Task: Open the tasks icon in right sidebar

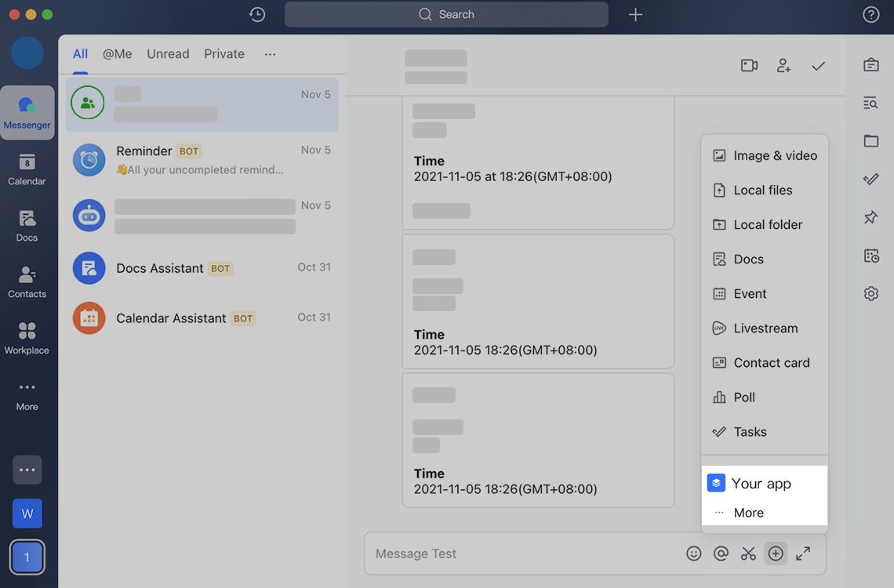Action: (870, 179)
